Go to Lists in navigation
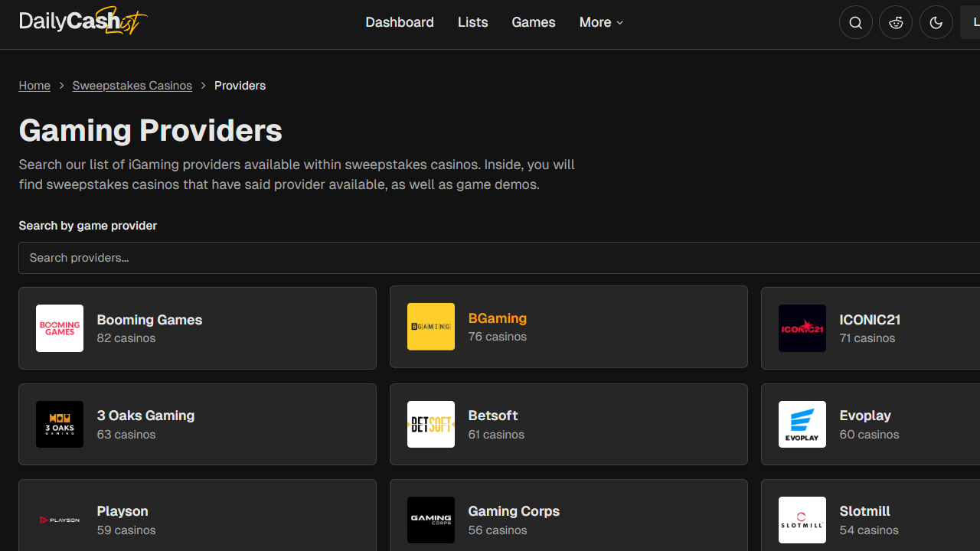This screenshot has height=551, width=980. 472,22
